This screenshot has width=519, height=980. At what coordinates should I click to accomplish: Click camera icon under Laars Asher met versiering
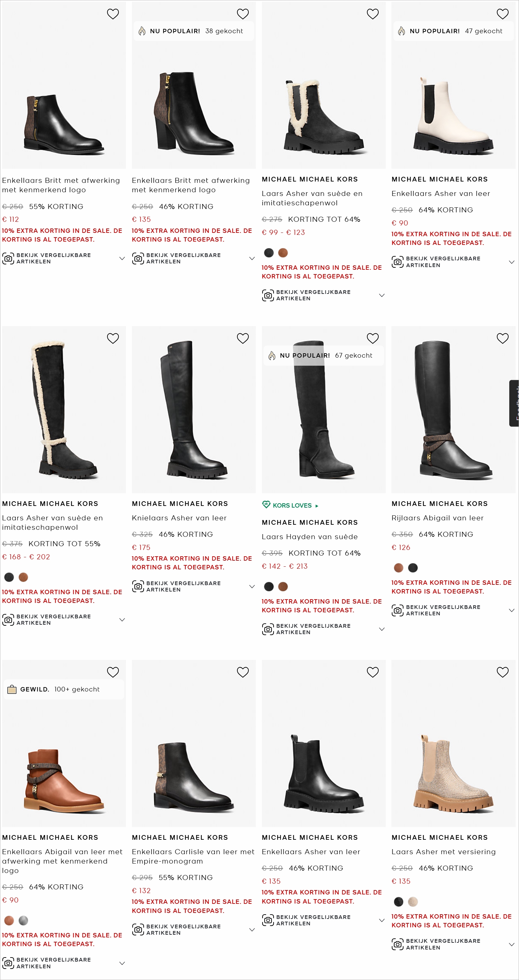397,944
